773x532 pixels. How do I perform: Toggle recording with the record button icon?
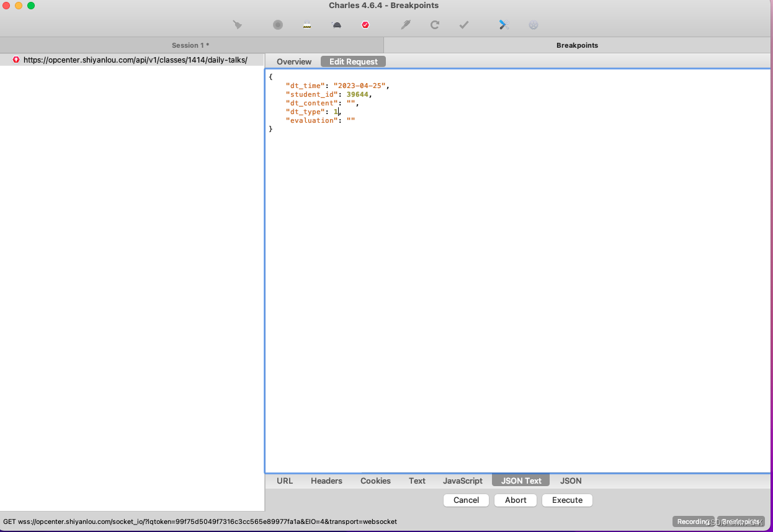click(278, 25)
